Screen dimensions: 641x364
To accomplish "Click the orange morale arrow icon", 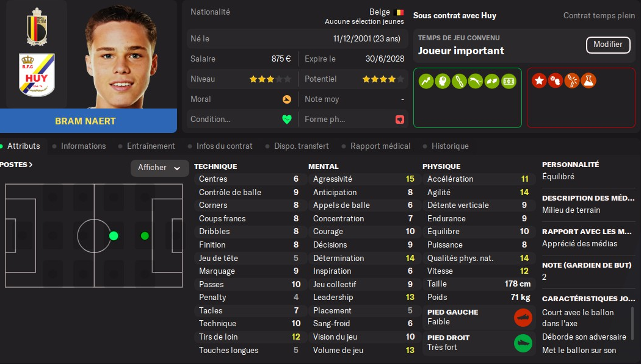I will click(x=286, y=99).
